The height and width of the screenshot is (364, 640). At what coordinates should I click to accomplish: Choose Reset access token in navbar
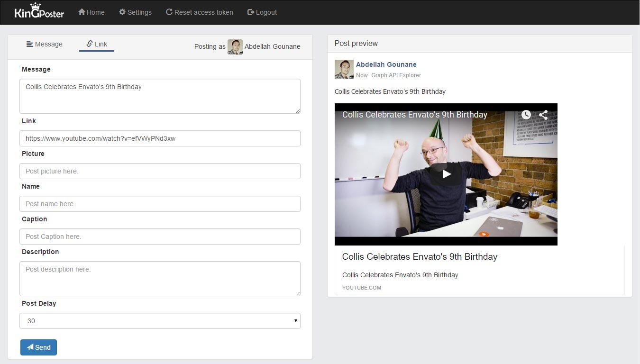coord(199,12)
